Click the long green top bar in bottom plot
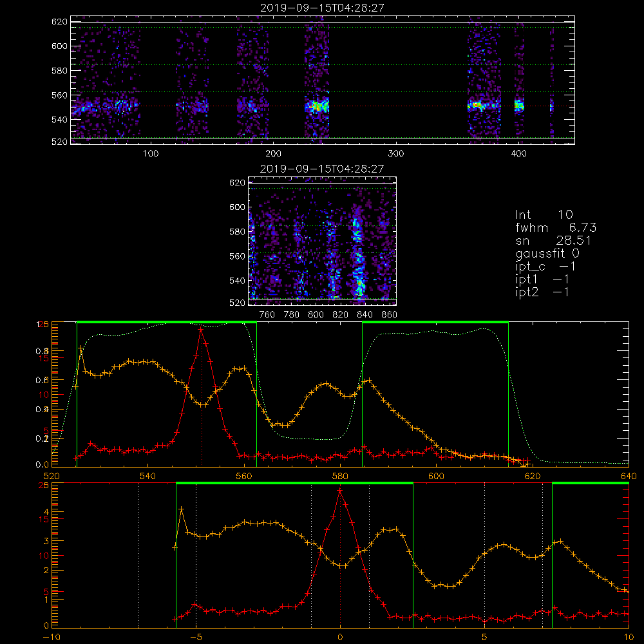644x644 pixels. pos(294,484)
